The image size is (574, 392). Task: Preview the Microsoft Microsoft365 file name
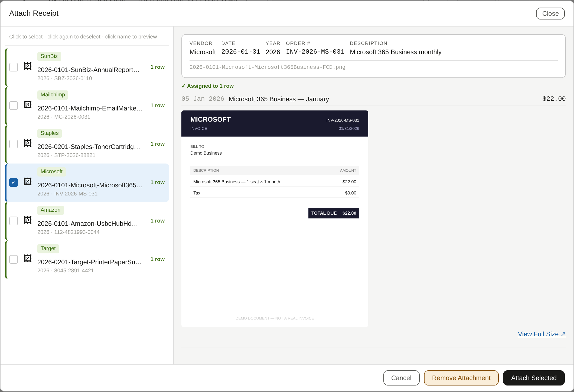(90, 185)
